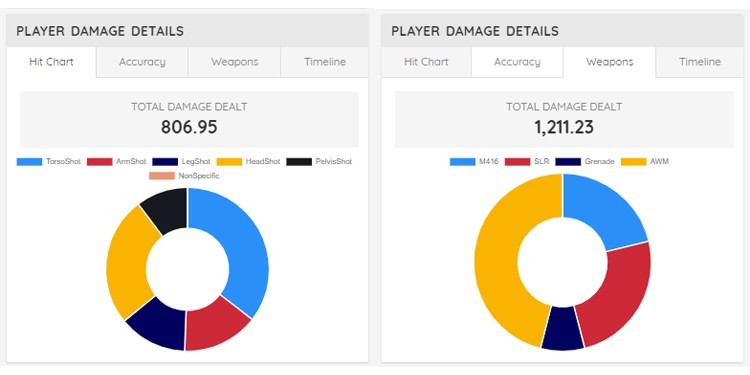Toggle ArmShot legend swatch

click(99, 162)
